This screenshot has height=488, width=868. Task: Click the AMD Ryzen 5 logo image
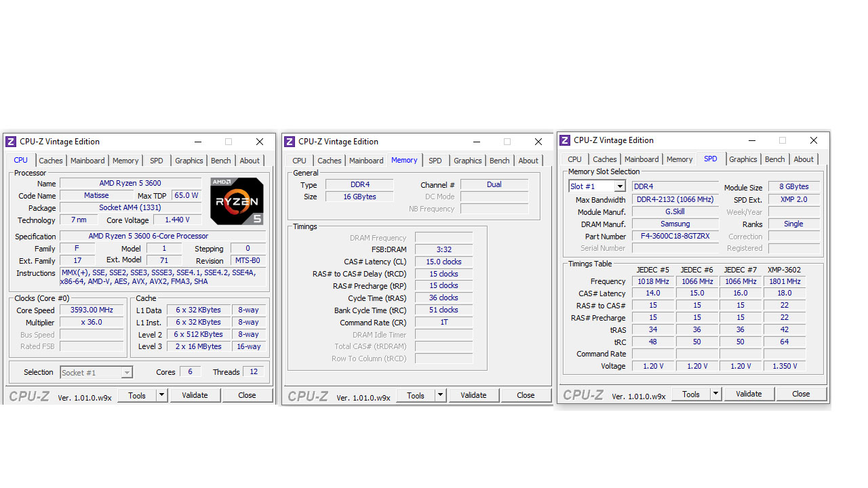click(x=237, y=201)
